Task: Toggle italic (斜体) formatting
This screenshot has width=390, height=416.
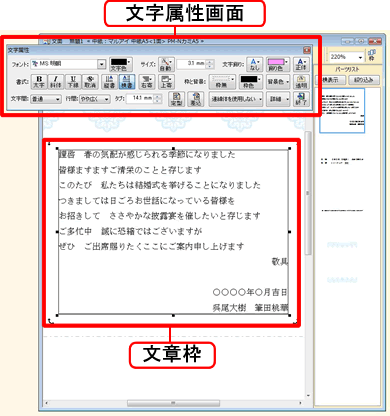Action: (56, 82)
